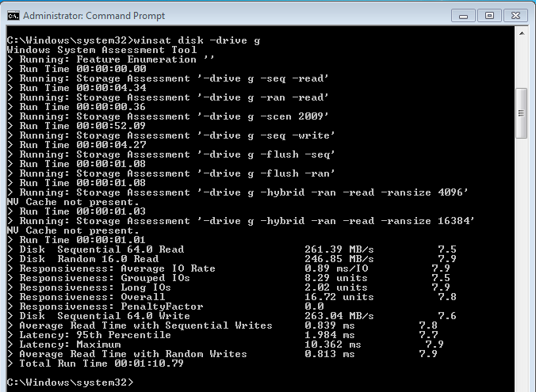Click the '8.29 units' value
This screenshot has width=536, height=392.
336,278
